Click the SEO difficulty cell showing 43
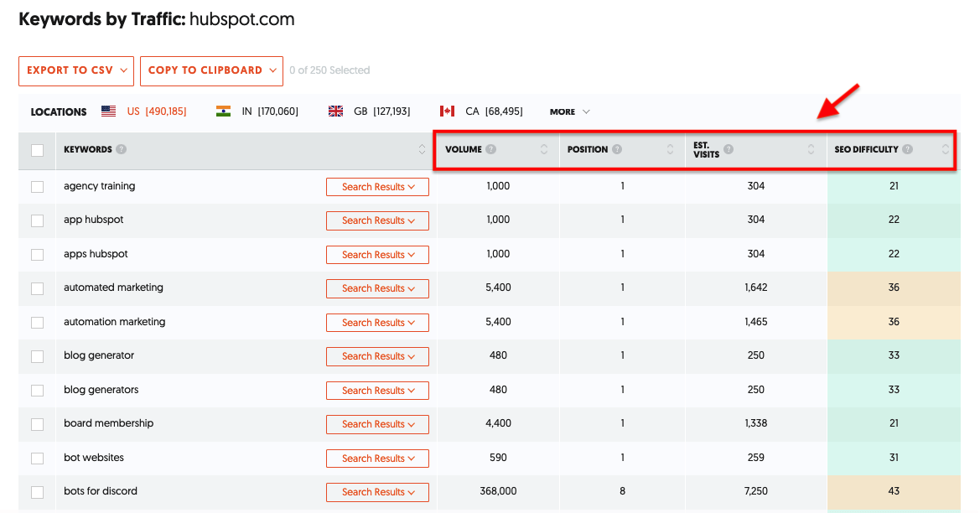Viewport: 980px width, 513px height. click(x=894, y=491)
